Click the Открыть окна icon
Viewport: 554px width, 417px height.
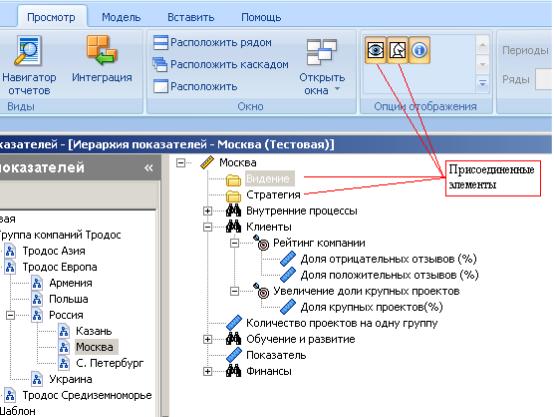[321, 52]
